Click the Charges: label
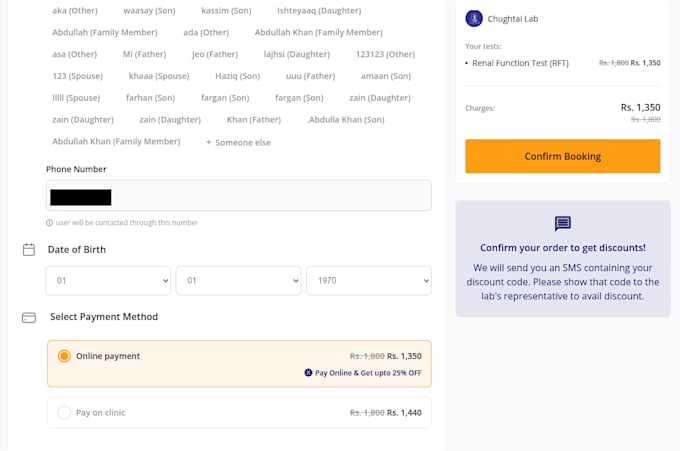The height and width of the screenshot is (451, 680). [x=480, y=108]
